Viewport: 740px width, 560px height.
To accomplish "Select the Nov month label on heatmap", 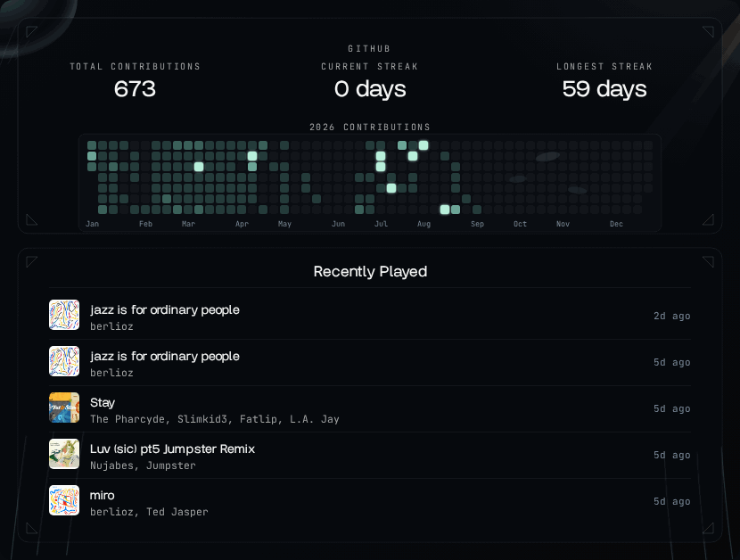I will click(x=563, y=224).
